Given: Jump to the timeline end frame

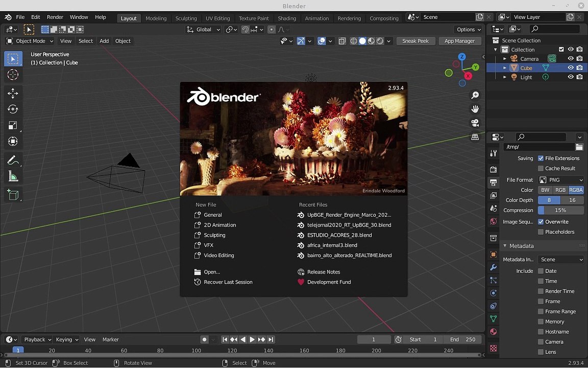Looking at the screenshot, I should pyautogui.click(x=271, y=339).
